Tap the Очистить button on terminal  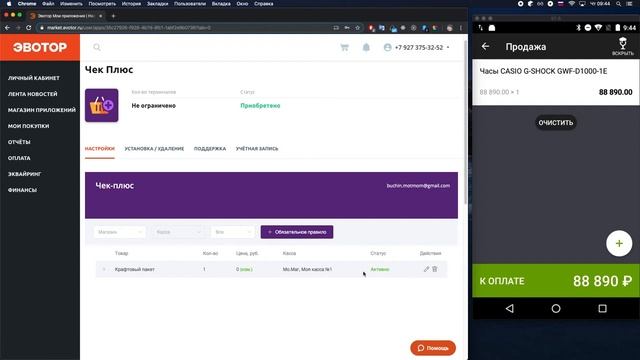(556, 122)
